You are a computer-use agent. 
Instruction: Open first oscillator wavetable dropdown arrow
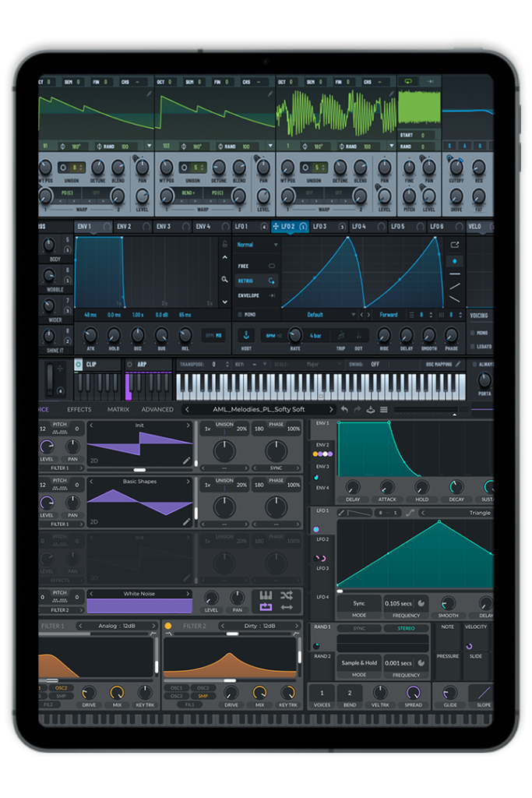click(149, 146)
